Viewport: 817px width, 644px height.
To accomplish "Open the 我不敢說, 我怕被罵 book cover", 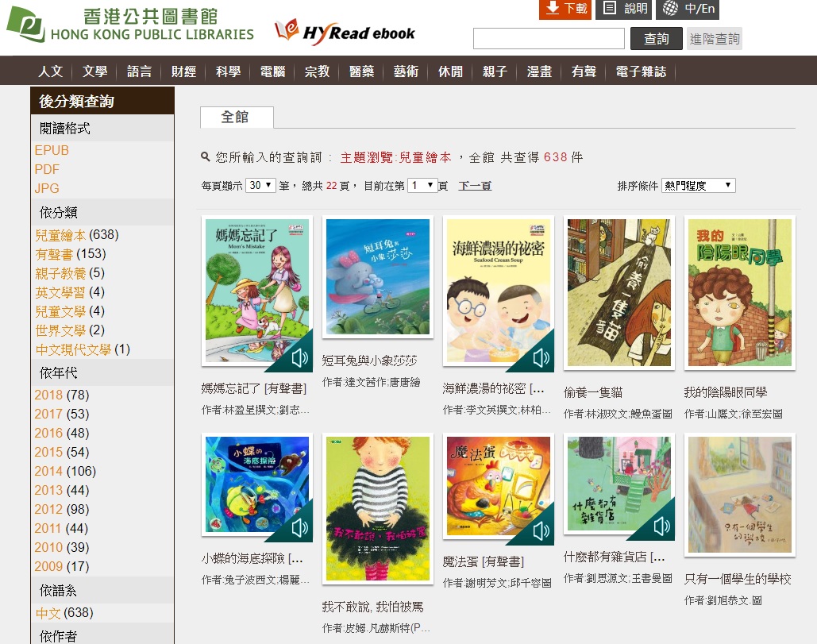I will [x=378, y=508].
